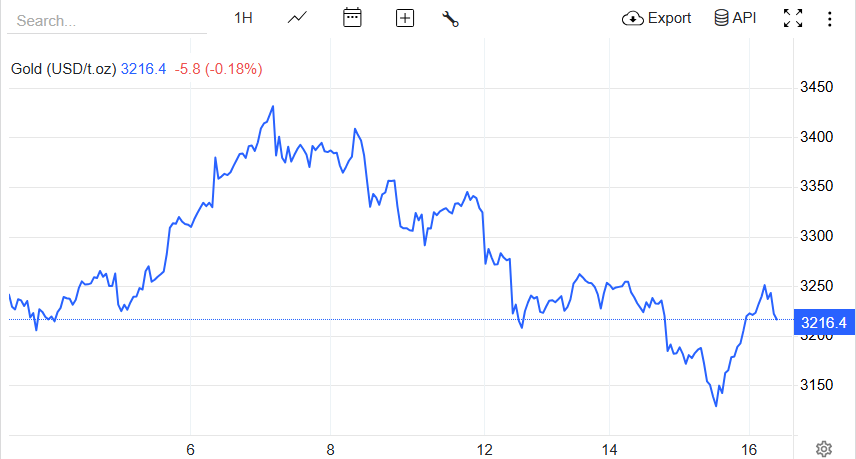Click the 3216.4 current price tag on axis
The height and width of the screenshot is (459, 856).
pyautogui.click(x=824, y=323)
